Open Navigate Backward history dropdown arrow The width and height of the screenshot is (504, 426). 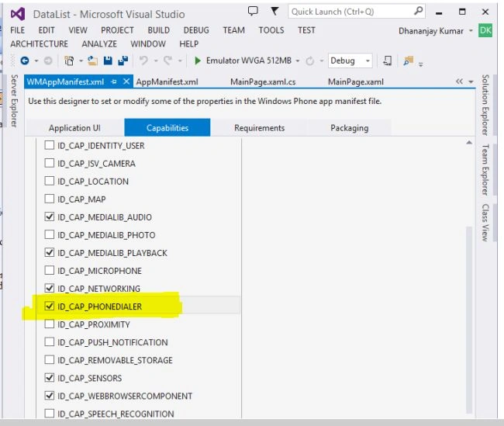point(36,61)
